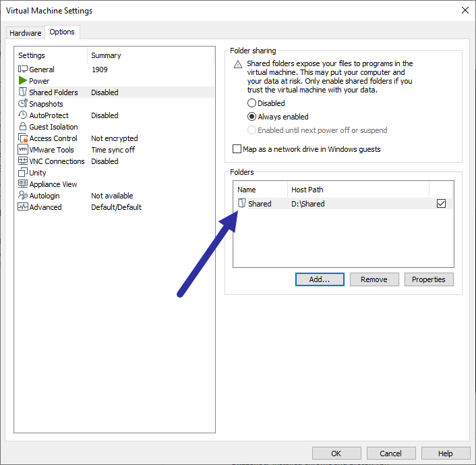Select the Snapshots label

[x=46, y=104]
